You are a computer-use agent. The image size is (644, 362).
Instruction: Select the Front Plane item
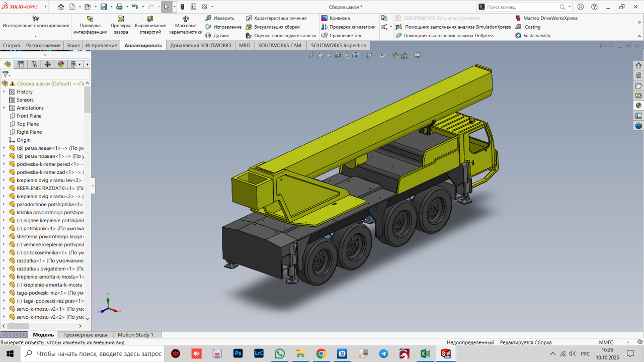click(x=29, y=116)
